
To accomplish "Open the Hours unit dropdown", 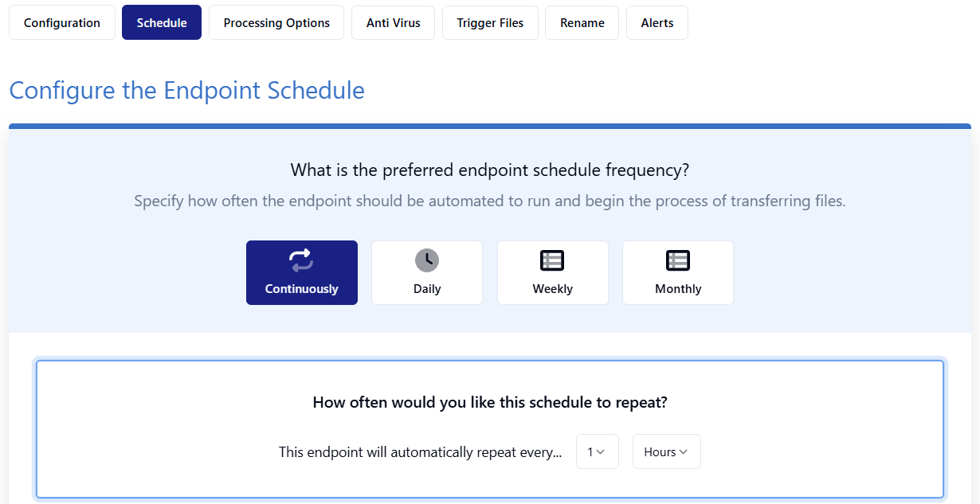I will (x=667, y=451).
